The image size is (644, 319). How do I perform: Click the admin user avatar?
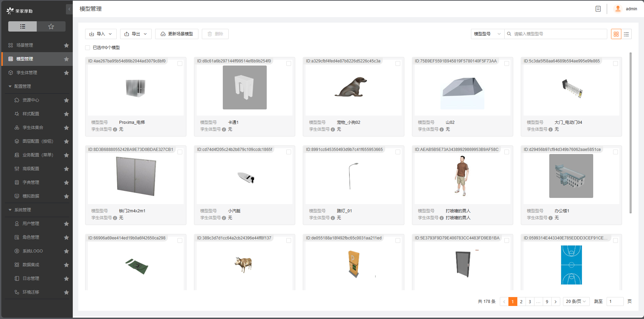[x=618, y=9]
